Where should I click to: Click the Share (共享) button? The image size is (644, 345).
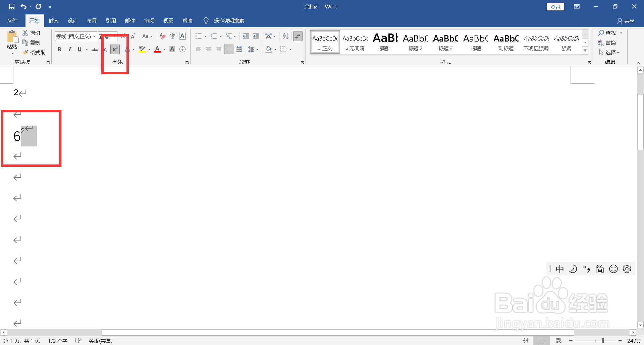[626, 21]
